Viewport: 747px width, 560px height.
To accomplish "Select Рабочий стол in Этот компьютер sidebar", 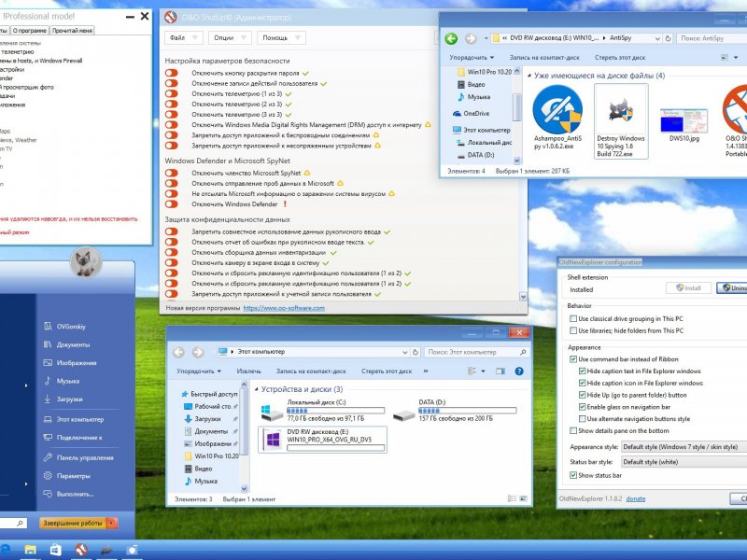I will [207, 406].
